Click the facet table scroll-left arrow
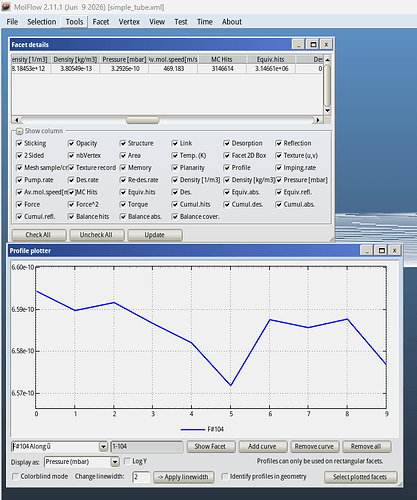The image size is (417, 500). [x=16, y=120]
